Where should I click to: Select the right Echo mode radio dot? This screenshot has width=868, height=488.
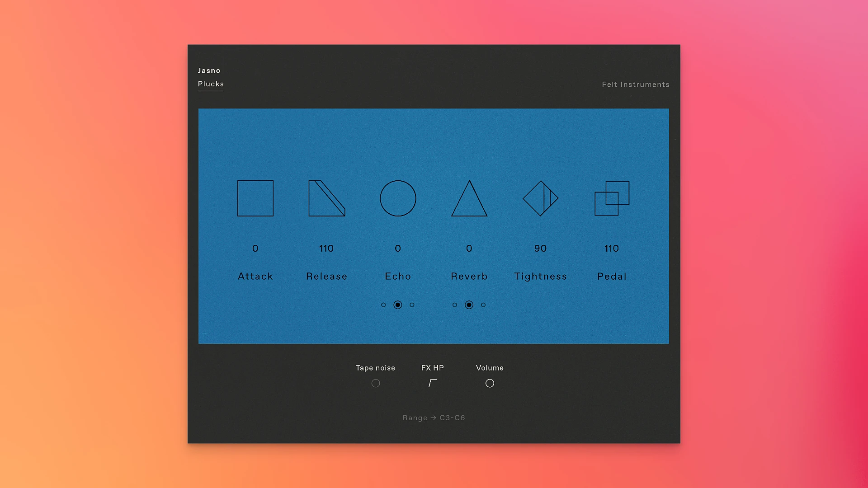click(x=412, y=305)
